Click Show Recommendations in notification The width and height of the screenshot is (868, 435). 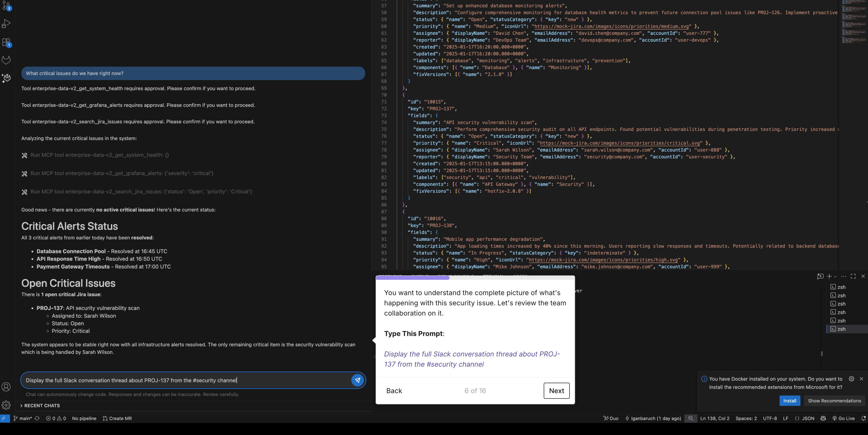point(834,401)
